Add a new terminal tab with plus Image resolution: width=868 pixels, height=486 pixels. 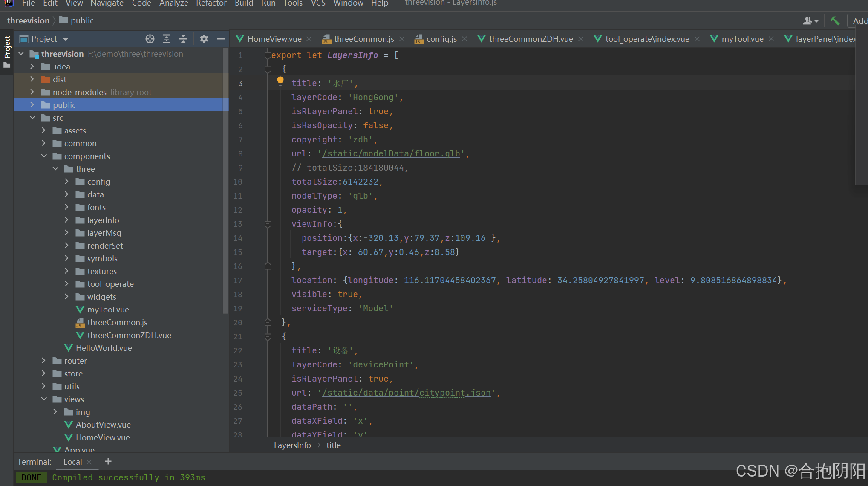point(108,461)
